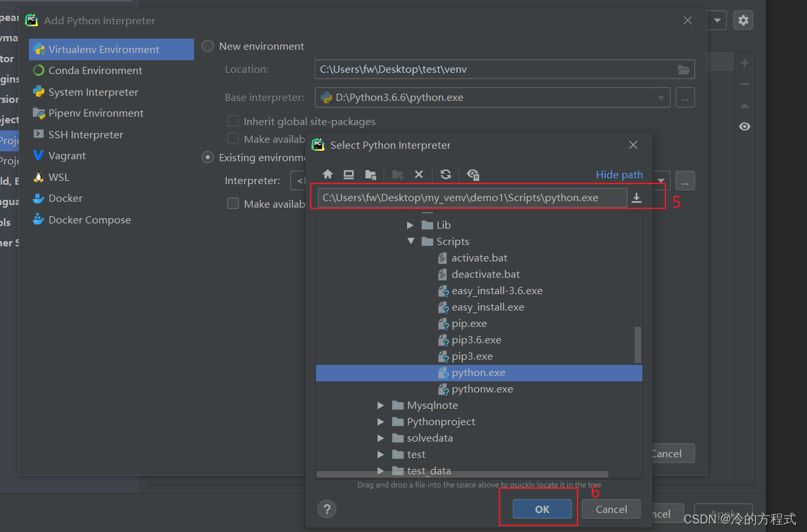The image size is (807, 532).
Task: Choose Virtualenv Environment in sidebar
Action: point(111,49)
